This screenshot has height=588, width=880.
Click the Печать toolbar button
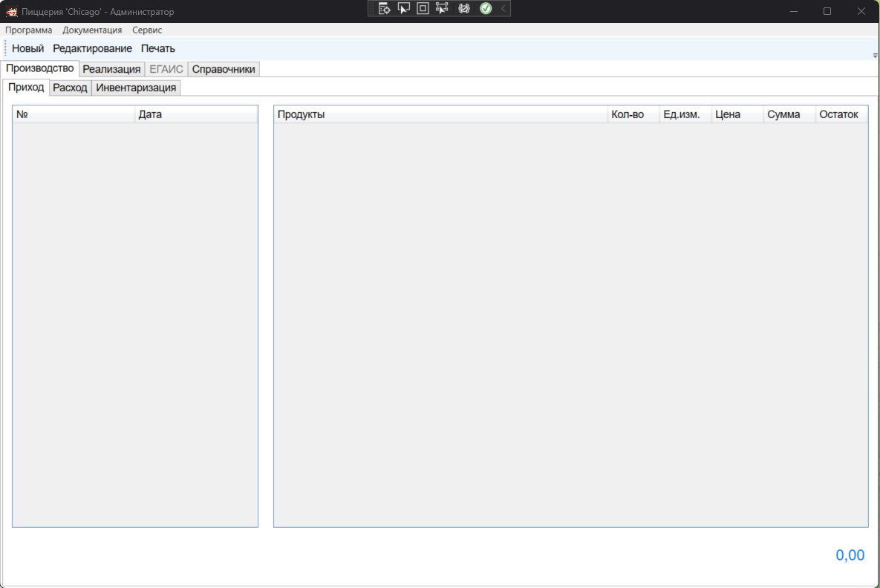(157, 49)
